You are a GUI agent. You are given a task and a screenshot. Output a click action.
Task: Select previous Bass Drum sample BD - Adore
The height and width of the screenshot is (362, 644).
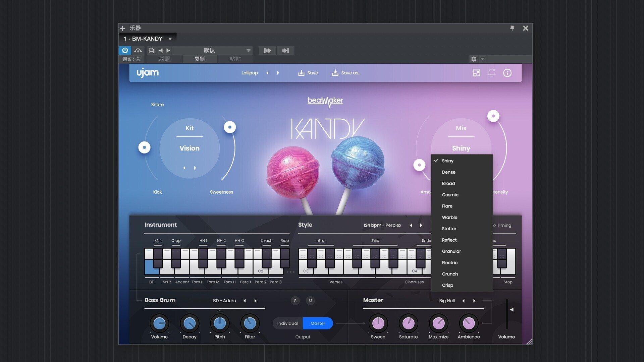(245, 301)
